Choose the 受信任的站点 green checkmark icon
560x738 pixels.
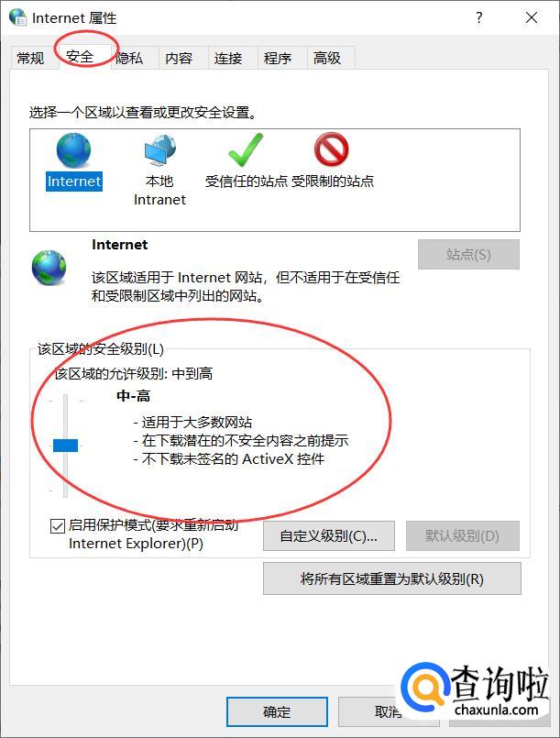[x=246, y=149]
